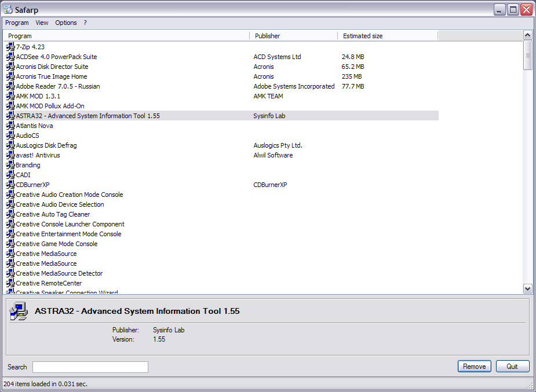
Task: Select Creative Game Mode Console entry
Action: [56, 244]
